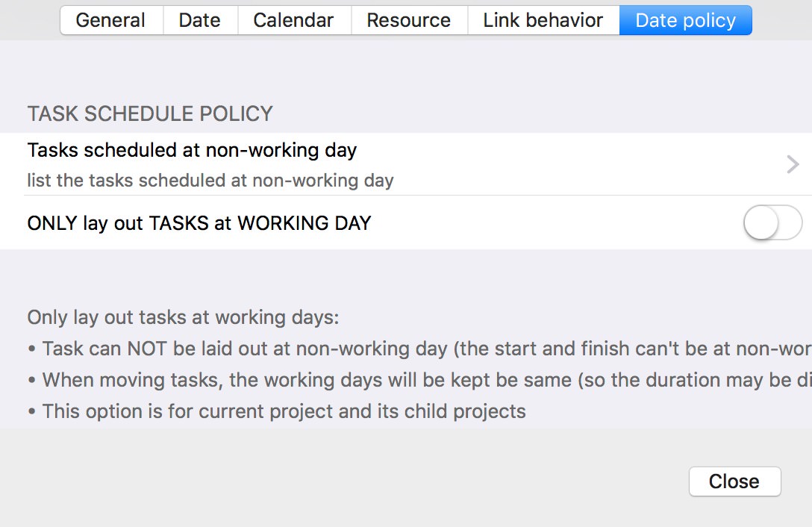Click the white knob of the working-day switch

click(761, 223)
